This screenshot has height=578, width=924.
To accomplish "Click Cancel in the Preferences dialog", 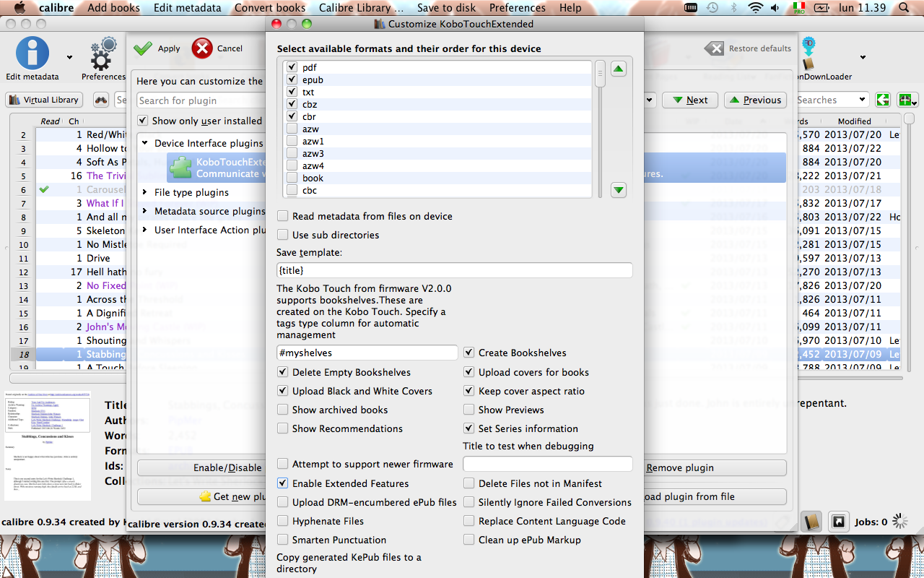I will click(x=217, y=48).
